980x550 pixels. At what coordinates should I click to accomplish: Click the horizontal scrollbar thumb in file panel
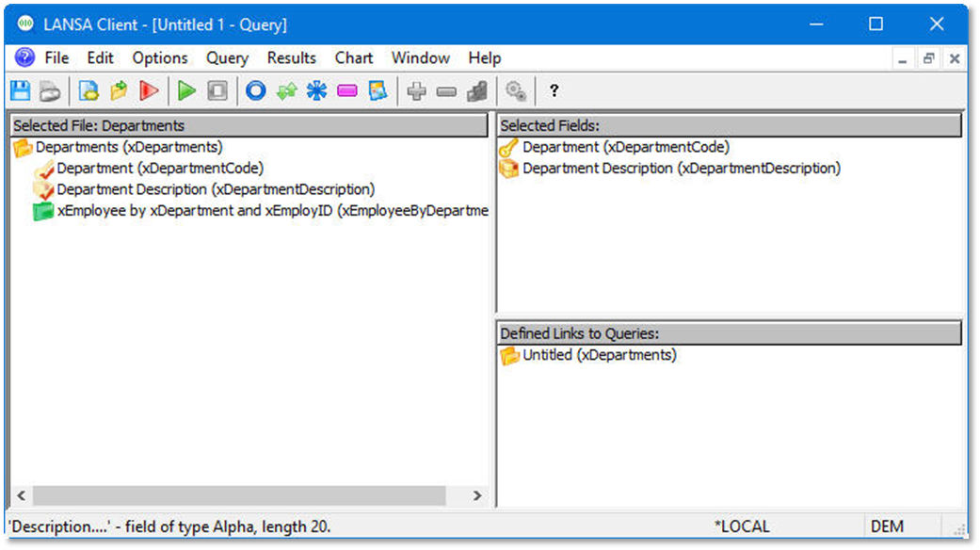coord(239,495)
